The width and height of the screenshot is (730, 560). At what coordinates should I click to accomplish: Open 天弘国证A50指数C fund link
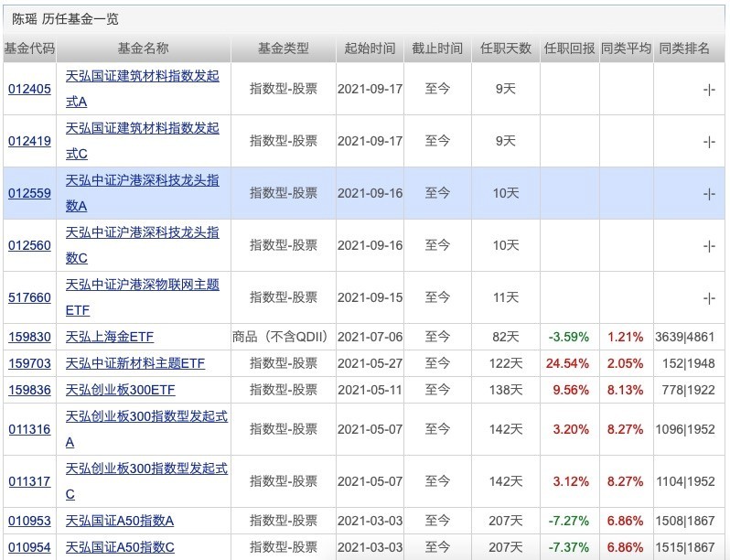pos(120,547)
